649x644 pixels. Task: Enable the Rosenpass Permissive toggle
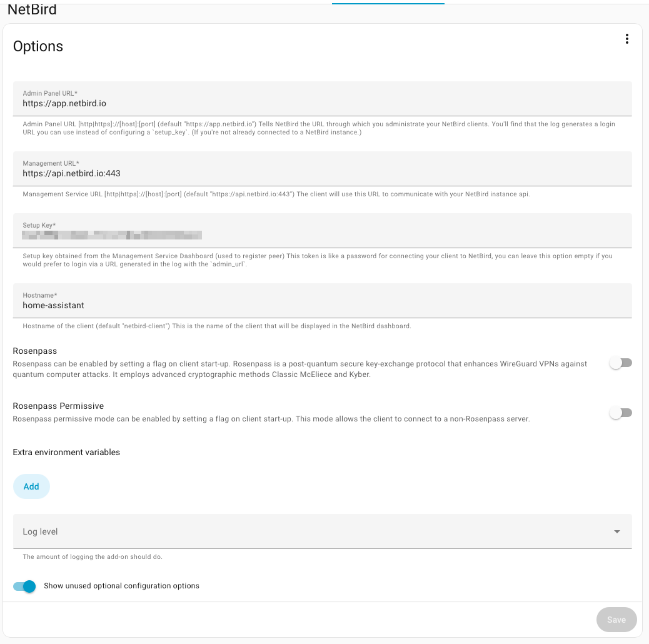(621, 413)
